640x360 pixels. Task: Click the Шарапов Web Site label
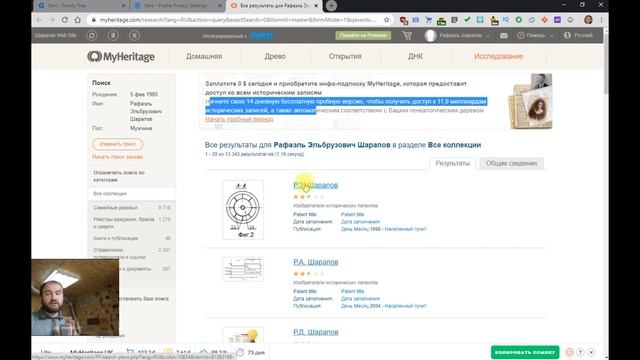click(x=56, y=36)
